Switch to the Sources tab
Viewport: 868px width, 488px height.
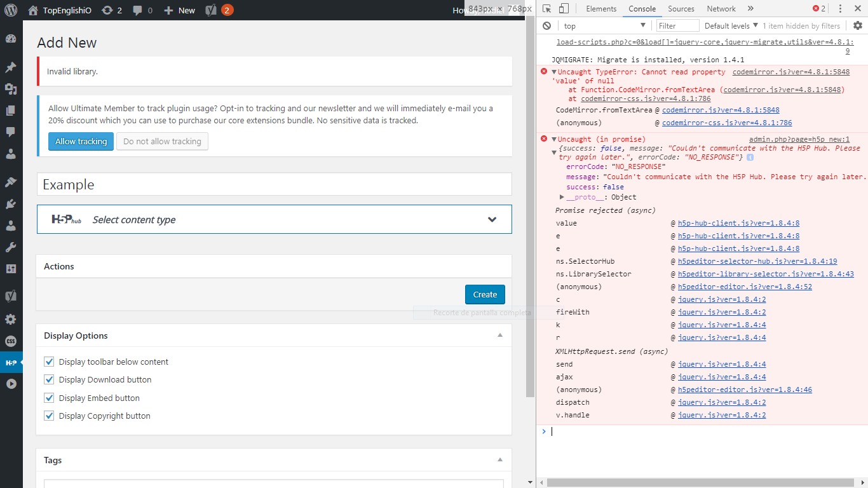[x=681, y=9]
